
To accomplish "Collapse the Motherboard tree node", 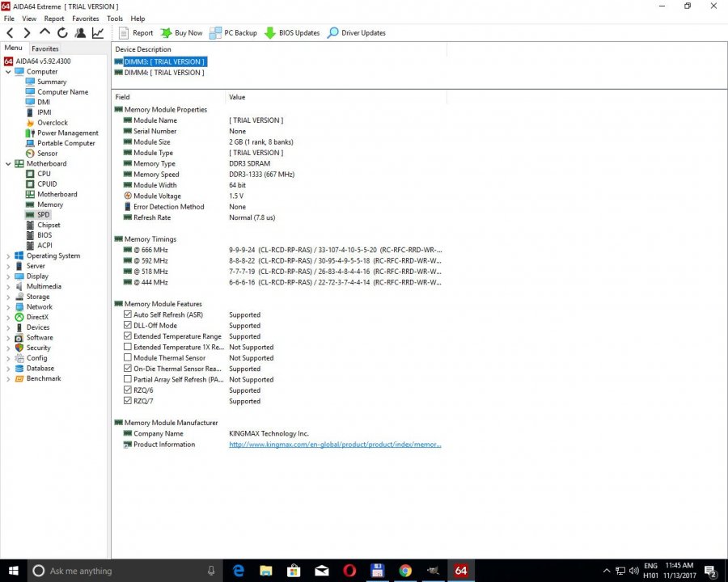I will point(8,163).
